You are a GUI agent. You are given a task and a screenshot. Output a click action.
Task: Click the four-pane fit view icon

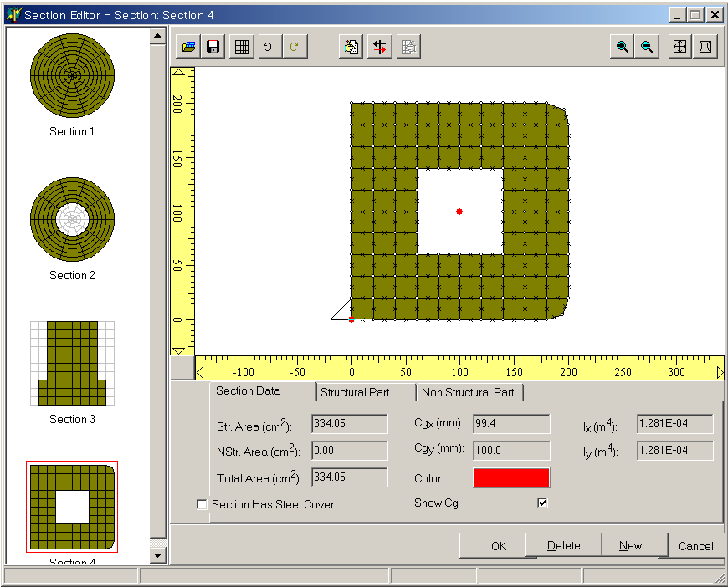point(679,47)
